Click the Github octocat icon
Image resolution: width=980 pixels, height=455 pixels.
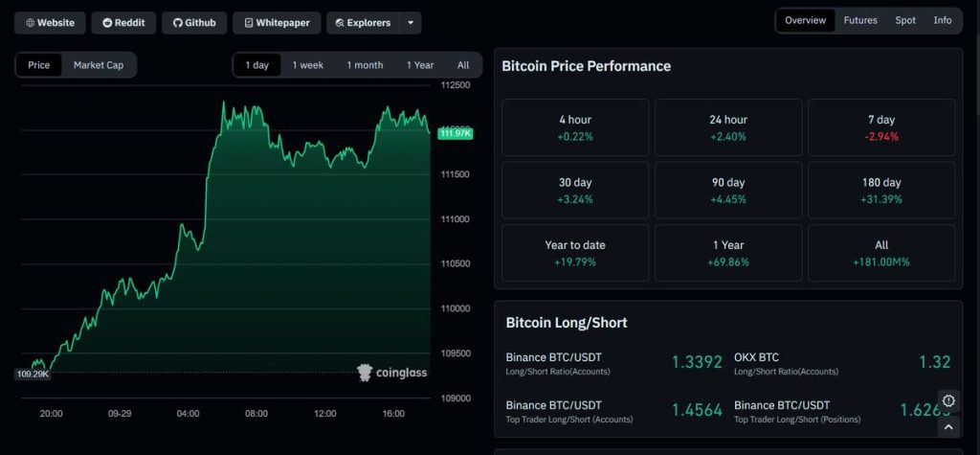(177, 23)
